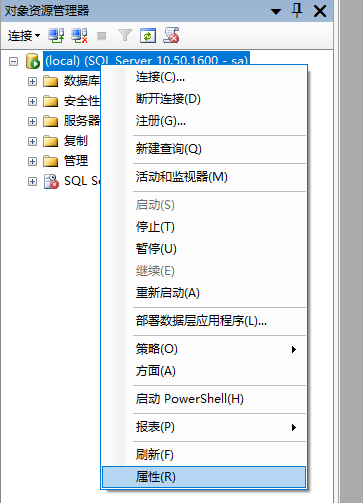Select the 复制 tree item
The image size is (363, 503).
click(76, 141)
